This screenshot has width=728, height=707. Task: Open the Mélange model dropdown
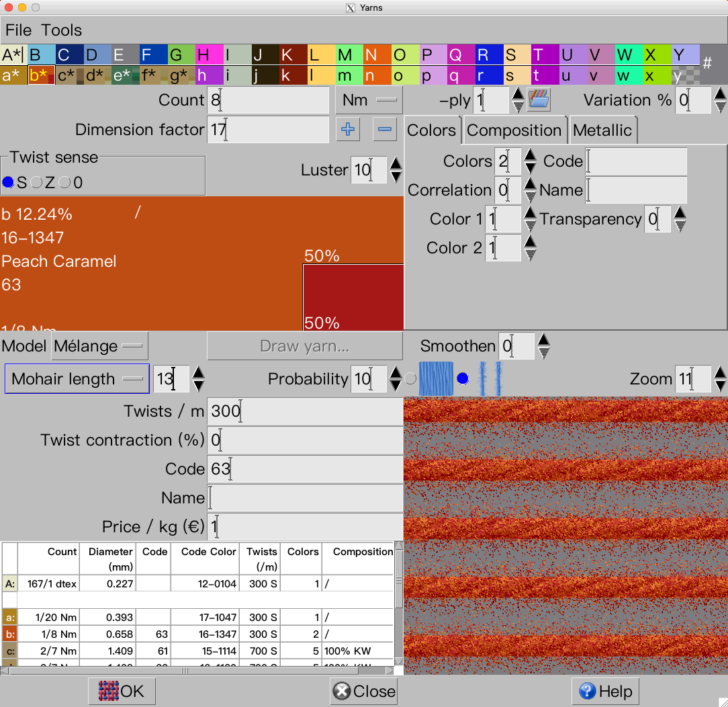[99, 346]
